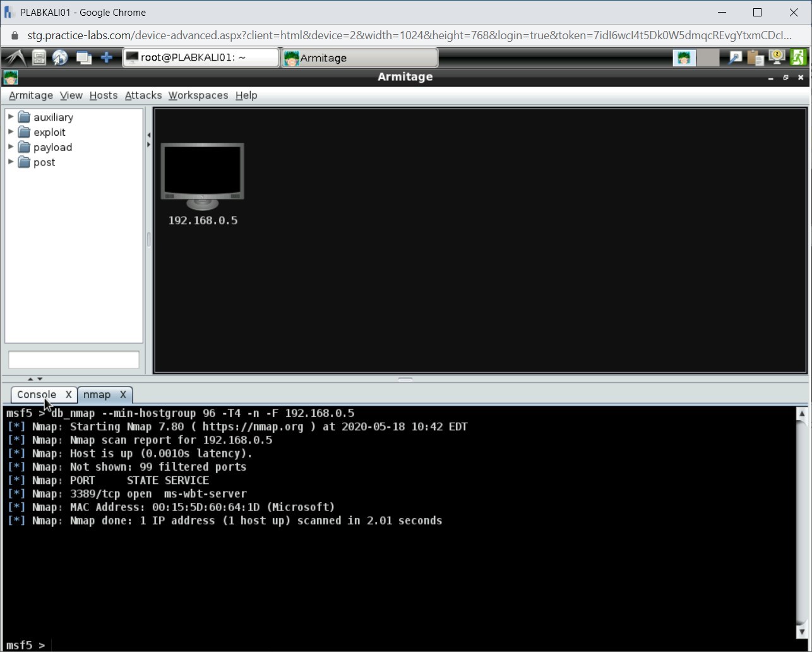Click the module search input field
This screenshot has height=652, width=812.
point(73,359)
